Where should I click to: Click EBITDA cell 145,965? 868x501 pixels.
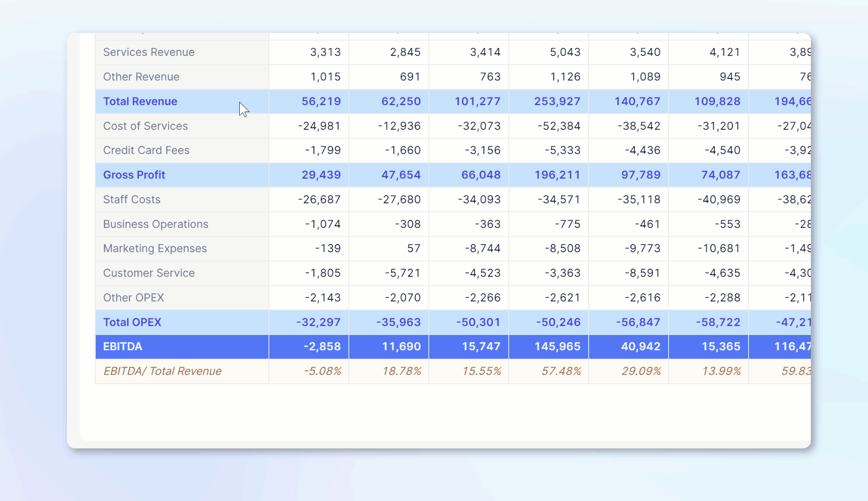pos(549,347)
